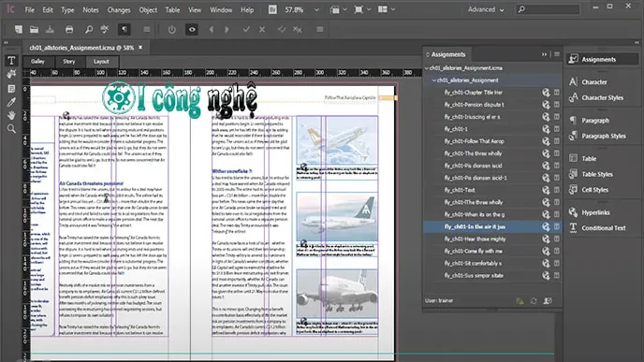
Task: Open Adobe Bridge from the top bar
Action: (x=272, y=9)
